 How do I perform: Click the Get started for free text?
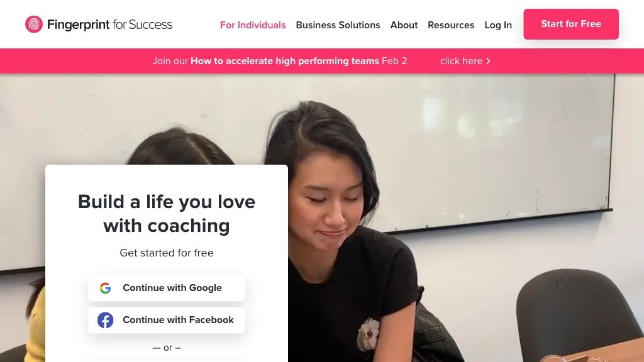pos(166,253)
